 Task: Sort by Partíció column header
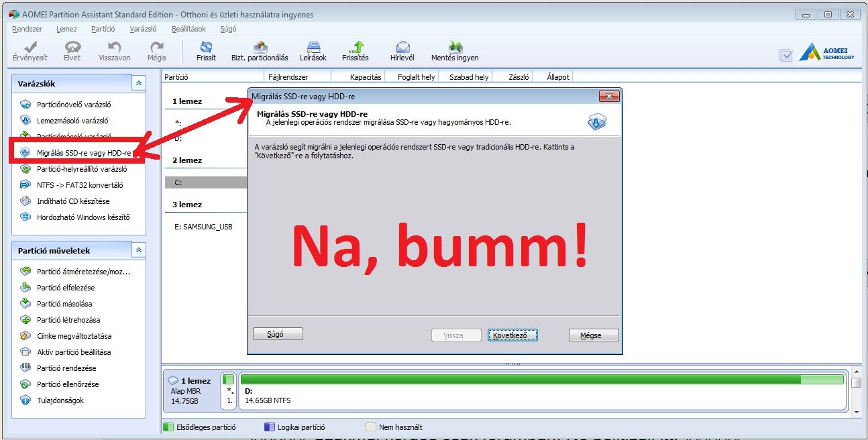coord(213,77)
